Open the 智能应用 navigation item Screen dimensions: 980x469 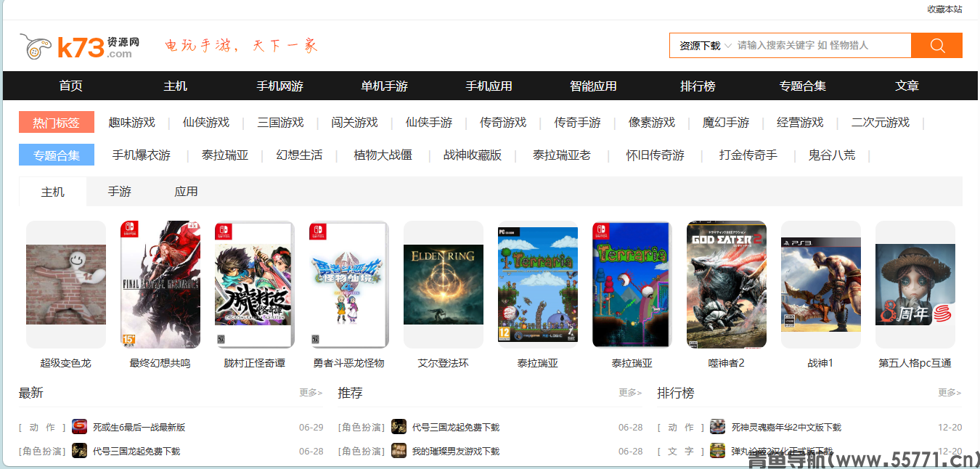594,86
